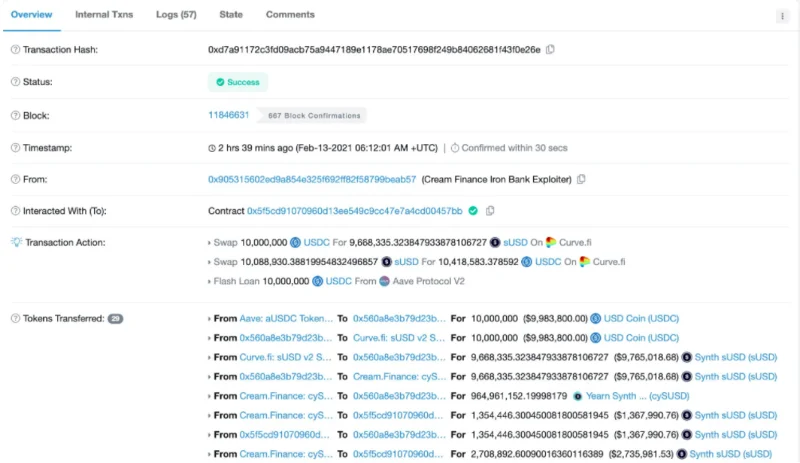Expand the first Swap action row arrow
Image resolution: width=800 pixels, height=463 pixels.
tap(209, 243)
